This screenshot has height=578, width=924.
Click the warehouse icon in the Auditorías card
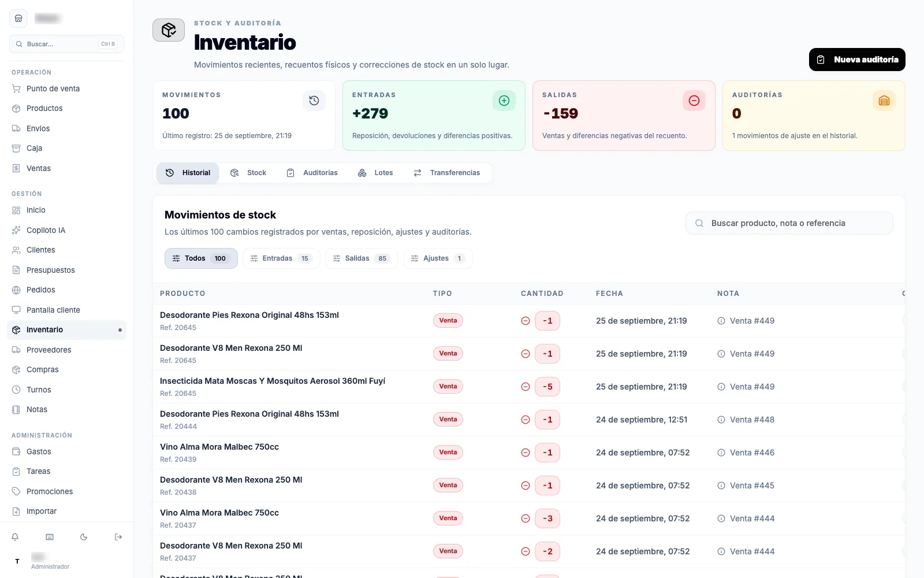click(884, 101)
